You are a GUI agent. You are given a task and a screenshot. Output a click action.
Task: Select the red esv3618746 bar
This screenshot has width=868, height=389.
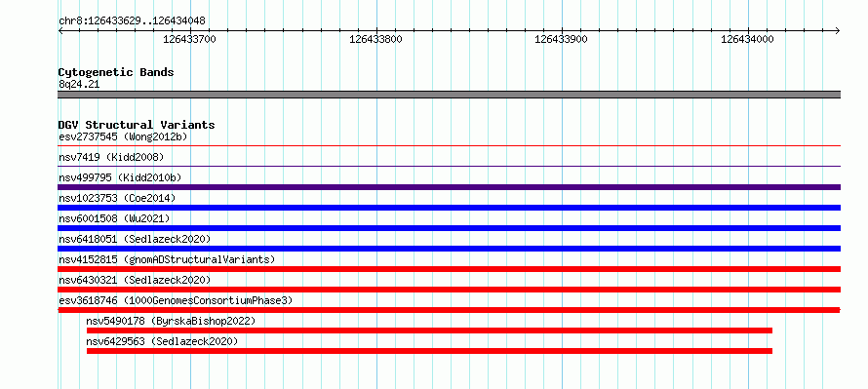450,310
